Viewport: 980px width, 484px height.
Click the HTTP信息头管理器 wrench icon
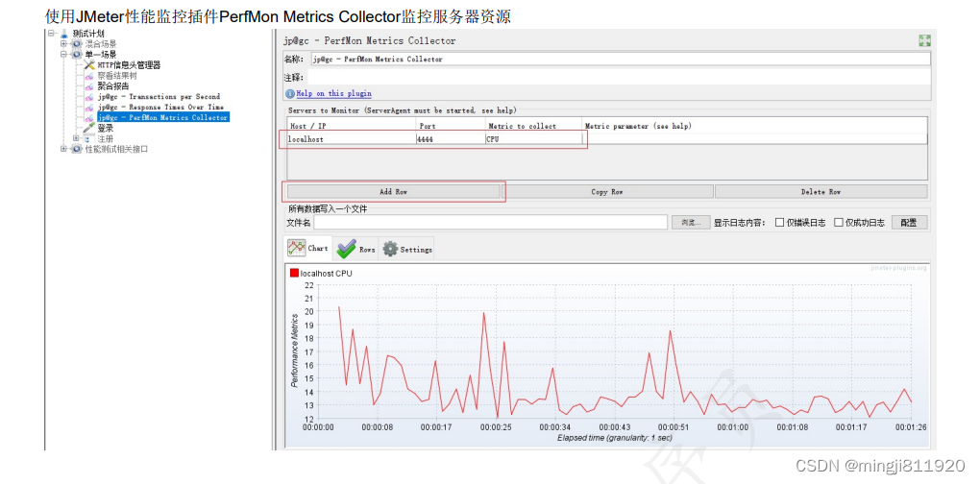(89, 65)
